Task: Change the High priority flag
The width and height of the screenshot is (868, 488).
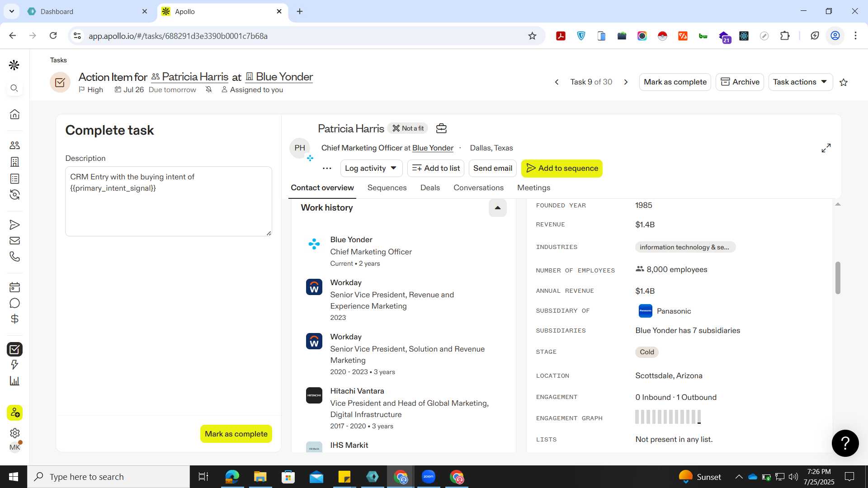Action: click(x=91, y=89)
